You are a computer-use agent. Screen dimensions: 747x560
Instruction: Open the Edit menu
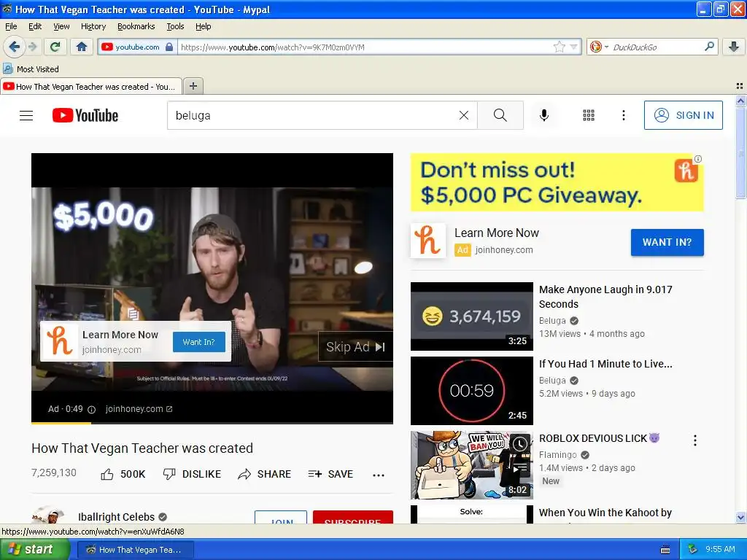tap(35, 26)
